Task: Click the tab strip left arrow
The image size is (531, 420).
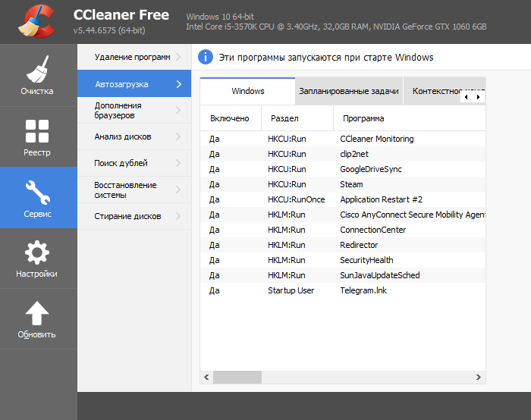Action: tap(467, 97)
